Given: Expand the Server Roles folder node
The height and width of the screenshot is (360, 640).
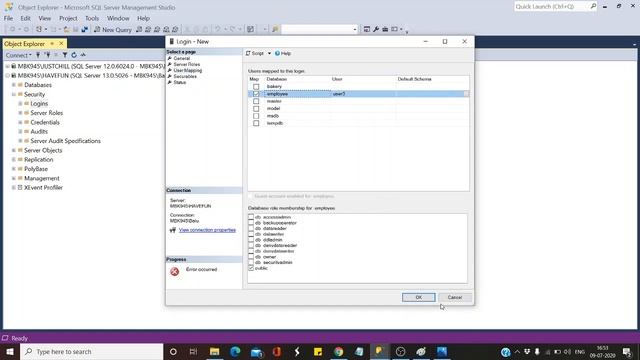Looking at the screenshot, I should tap(20, 113).
